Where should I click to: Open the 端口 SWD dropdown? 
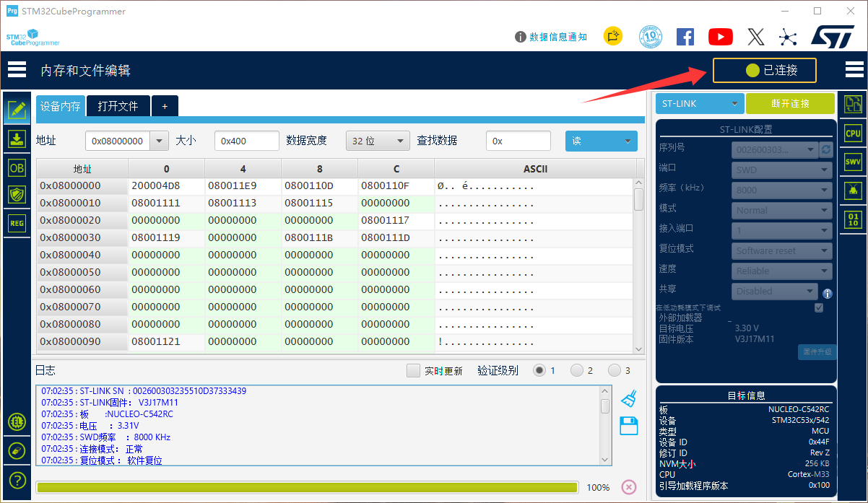click(781, 170)
